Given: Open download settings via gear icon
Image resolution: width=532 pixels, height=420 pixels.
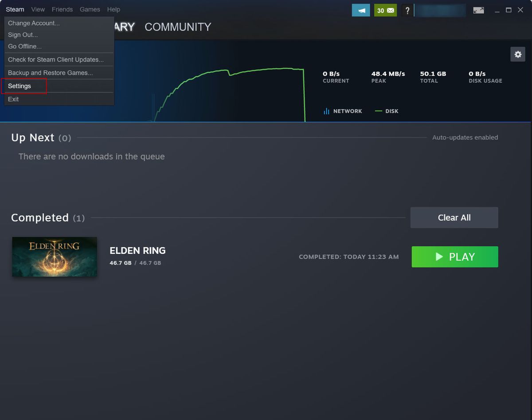Looking at the screenshot, I should coord(517,54).
